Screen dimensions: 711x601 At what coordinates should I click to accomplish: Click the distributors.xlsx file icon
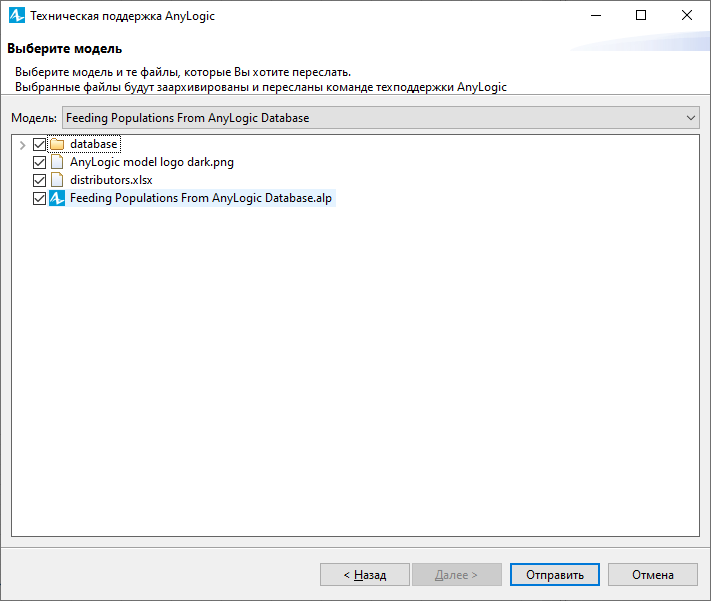pyautogui.click(x=57, y=180)
